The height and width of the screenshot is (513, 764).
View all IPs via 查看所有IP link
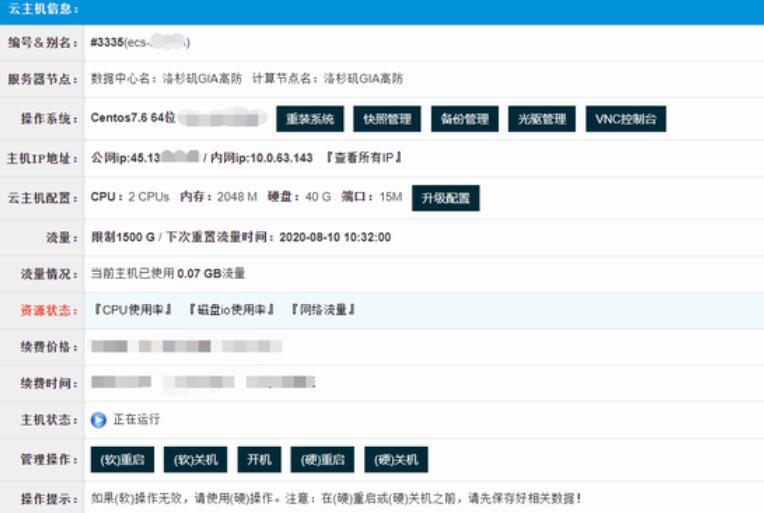[x=363, y=158]
